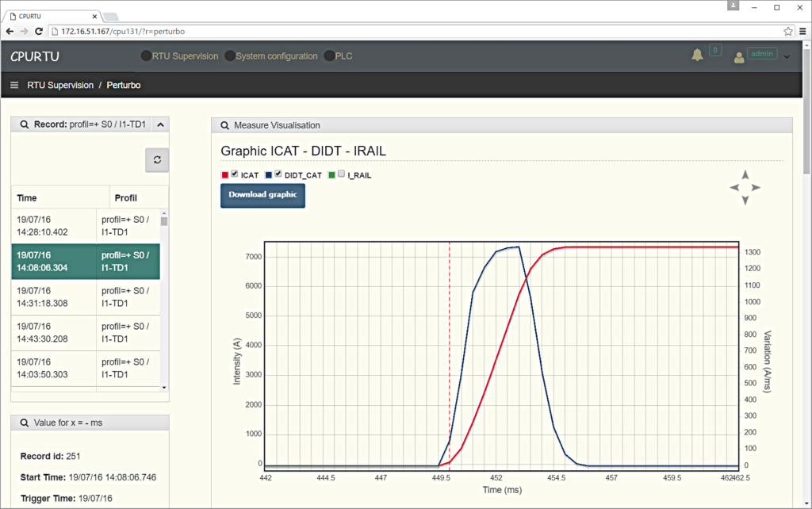Pan the graph left with the arrow

point(734,188)
